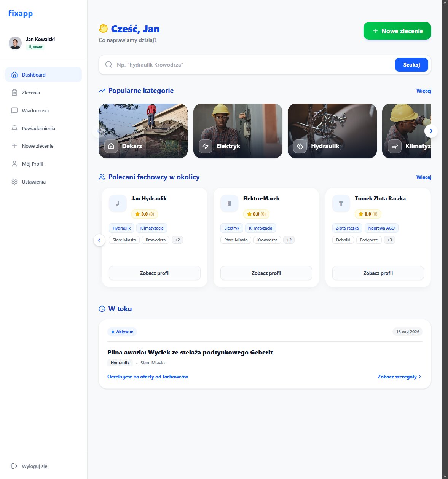The image size is (448, 479).
Task: Click Więcej next to Polecani fachowcy
Action: click(424, 177)
